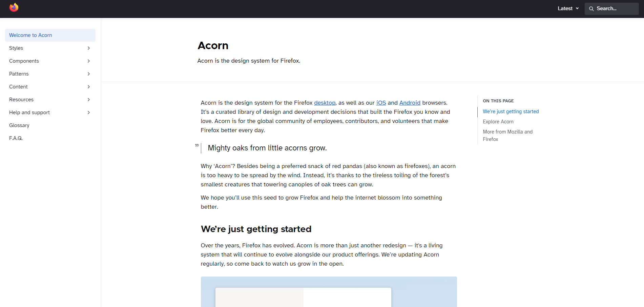Expand the Help and support chevron
644x307 pixels.
89,112
